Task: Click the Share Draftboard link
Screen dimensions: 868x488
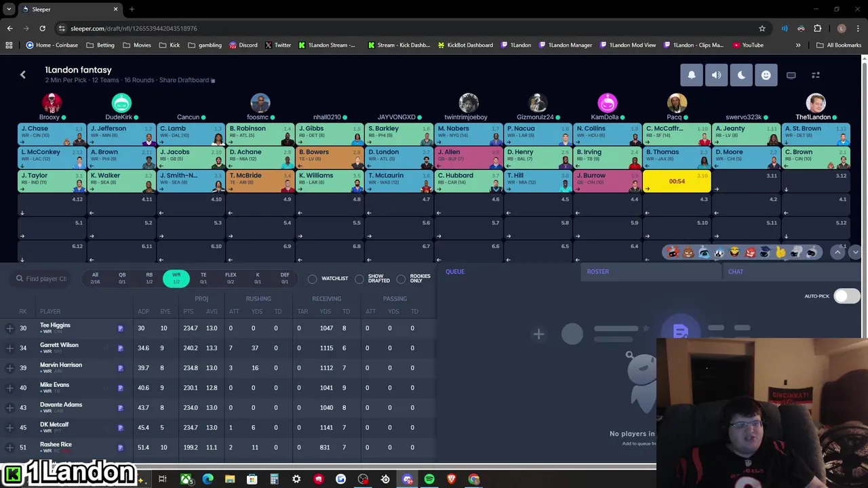Action: pyautogui.click(x=184, y=80)
